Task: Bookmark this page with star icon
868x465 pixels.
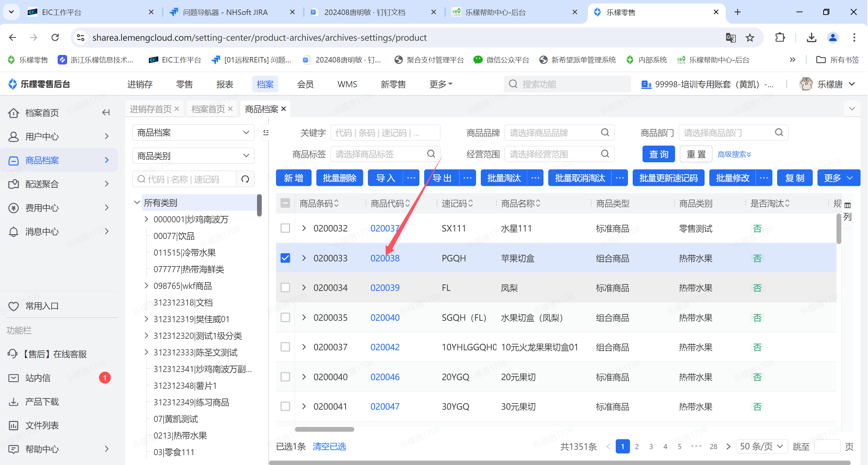Action: (x=750, y=37)
